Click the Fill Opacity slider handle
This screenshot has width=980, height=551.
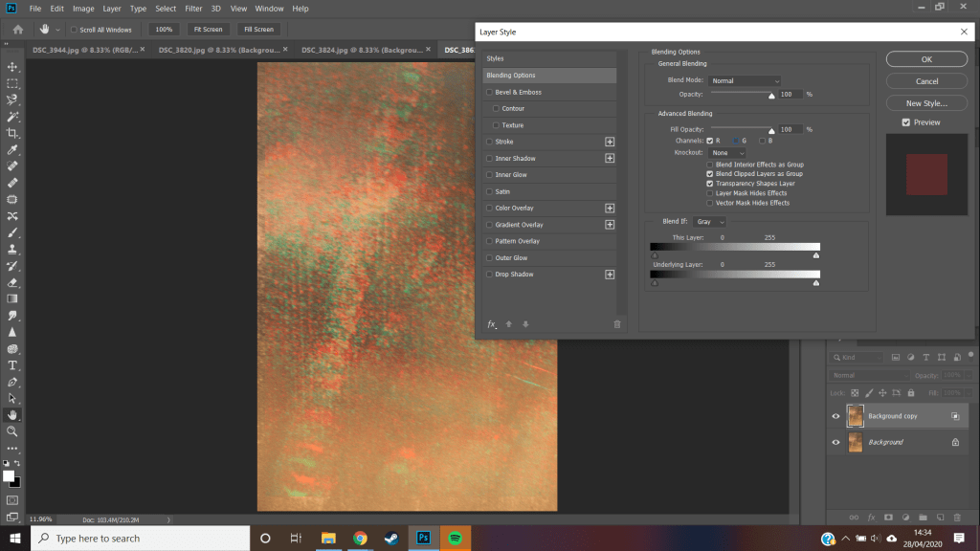pyautogui.click(x=771, y=133)
